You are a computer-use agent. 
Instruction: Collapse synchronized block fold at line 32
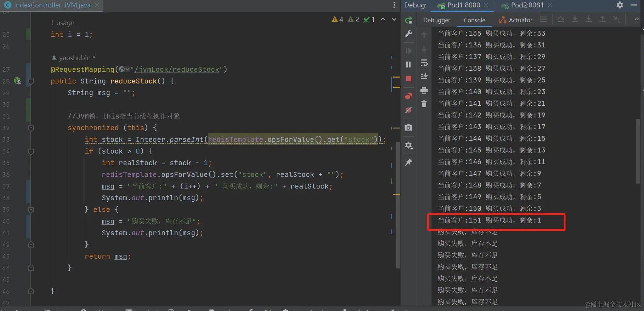click(x=31, y=128)
